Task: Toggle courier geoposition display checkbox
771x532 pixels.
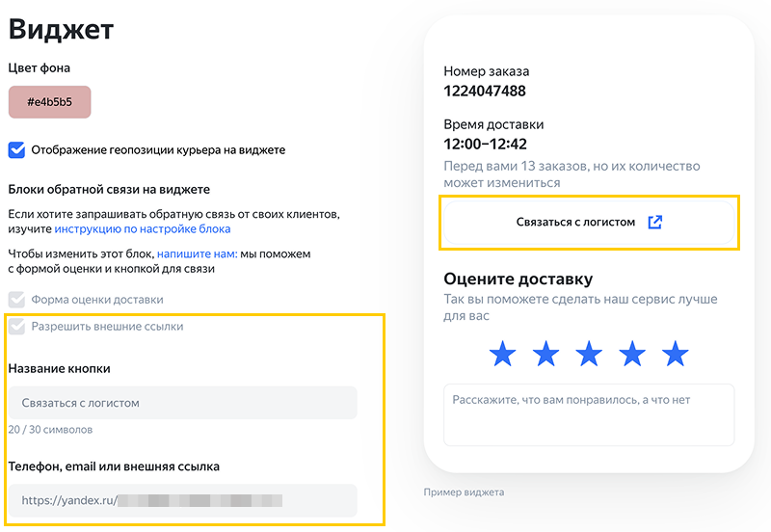Action: [x=16, y=149]
